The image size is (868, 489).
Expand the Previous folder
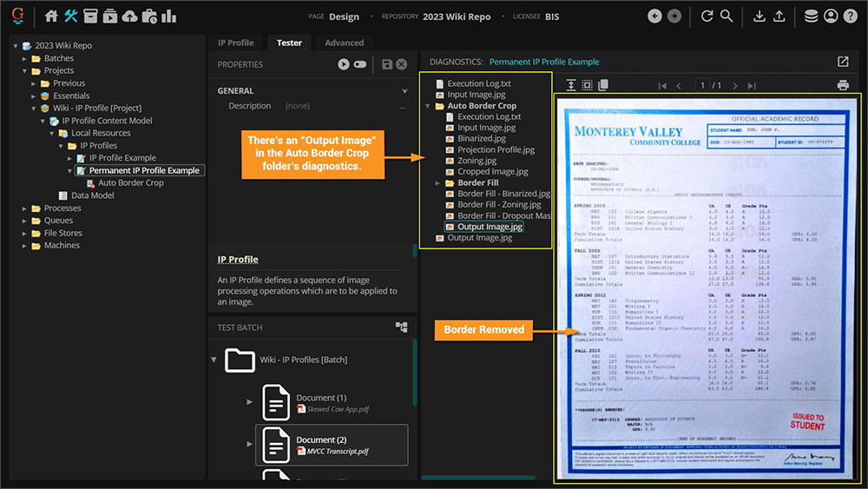point(33,83)
